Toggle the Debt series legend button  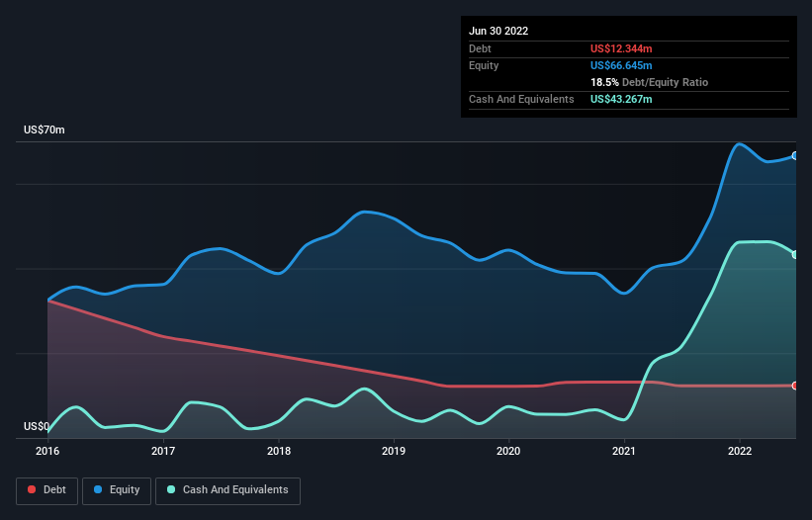point(47,490)
